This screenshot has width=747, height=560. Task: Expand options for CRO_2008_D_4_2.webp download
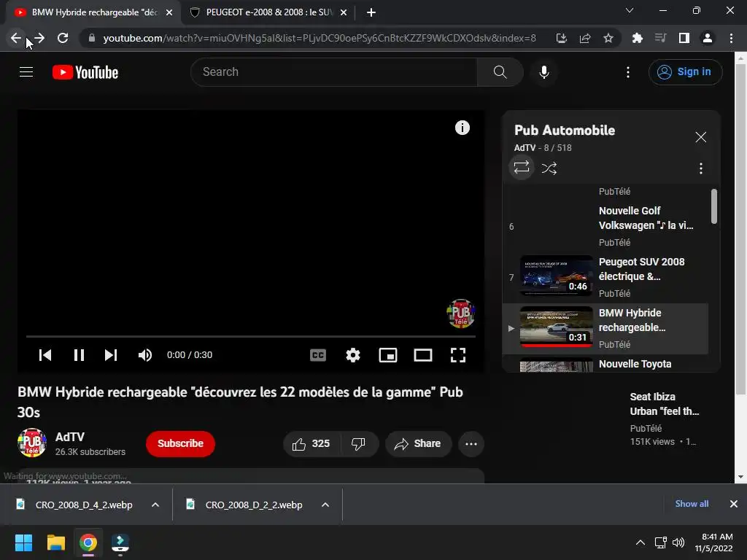pos(155,505)
